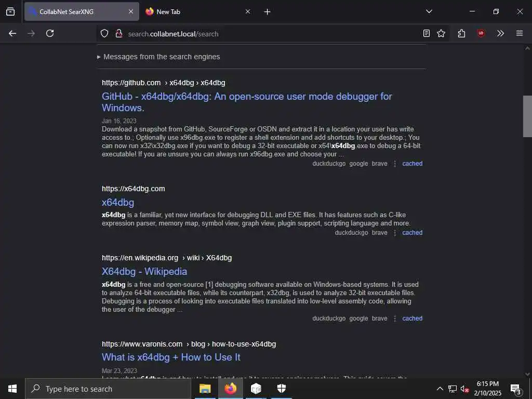Open the clock and date display
Screen dimensions: 532x399
point(487,389)
